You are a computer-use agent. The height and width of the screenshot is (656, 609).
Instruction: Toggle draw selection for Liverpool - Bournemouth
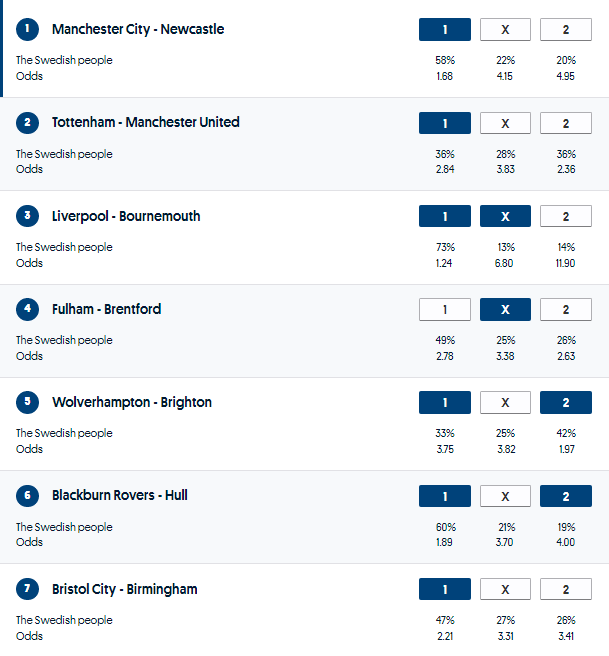(505, 216)
